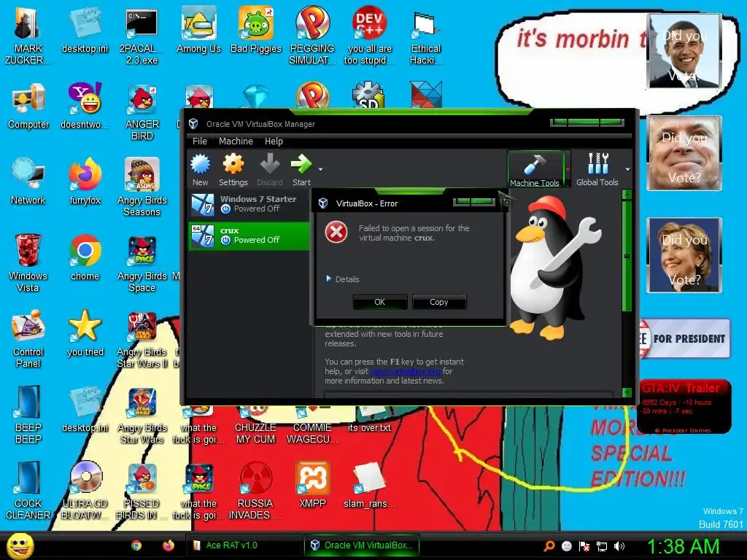The image size is (747, 560).
Task: Open ULTRA CD BLOATW disc icon
Action: tap(85, 491)
